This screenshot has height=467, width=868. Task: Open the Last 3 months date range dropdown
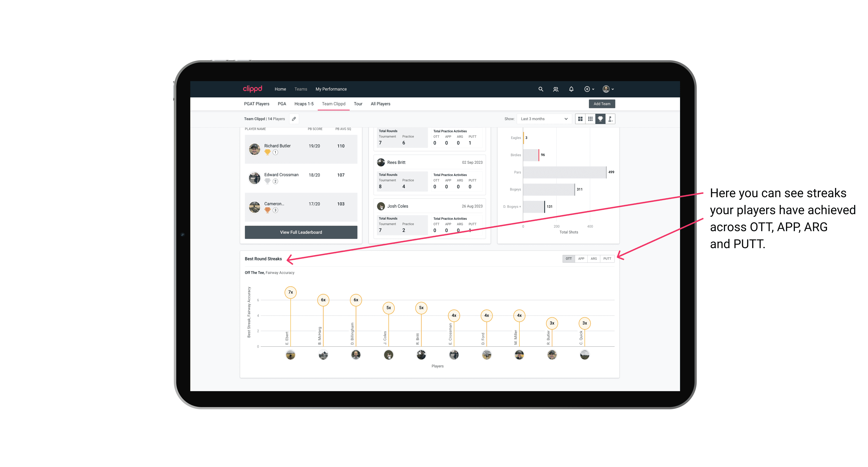click(543, 119)
